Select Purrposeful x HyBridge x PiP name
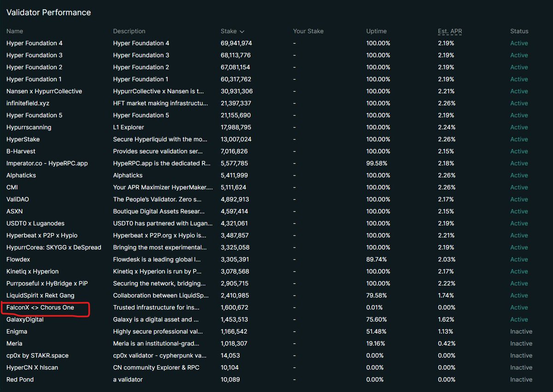 (x=47, y=283)
